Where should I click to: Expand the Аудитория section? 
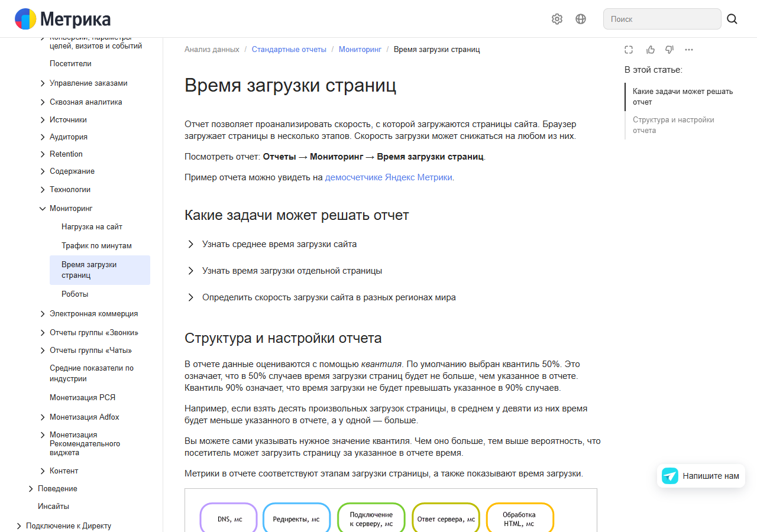tap(43, 137)
